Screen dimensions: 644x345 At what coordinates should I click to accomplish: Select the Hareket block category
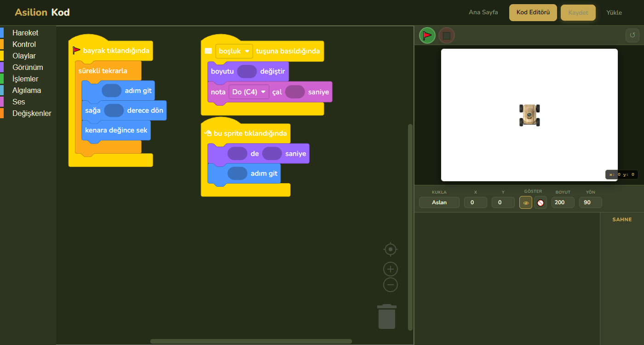[x=25, y=33]
